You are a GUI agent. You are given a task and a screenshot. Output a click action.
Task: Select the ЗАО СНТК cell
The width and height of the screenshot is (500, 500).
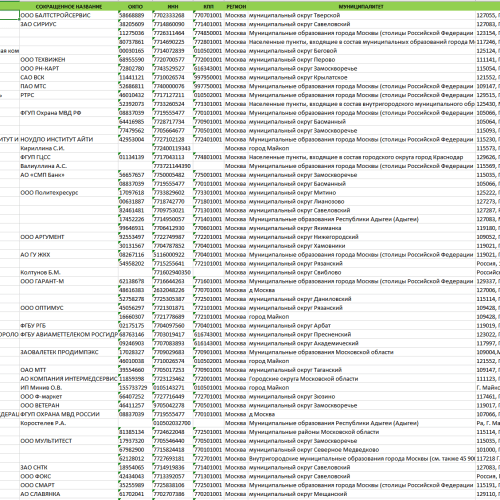coord(69,467)
